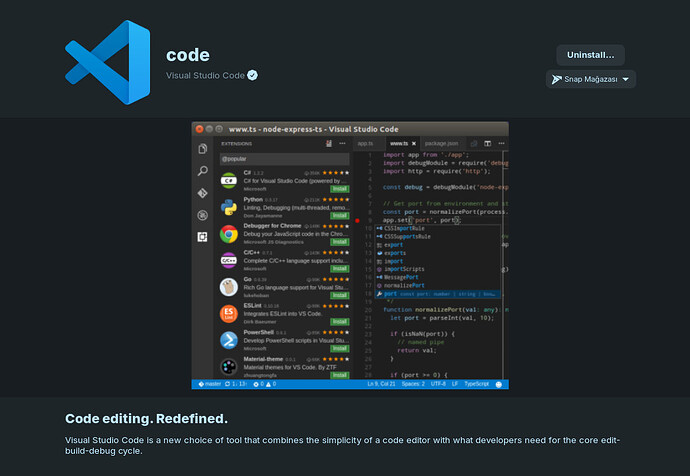Click 'Ln 9, Col 21' in status bar
Screen dimensions: 690x476
(x=382, y=384)
